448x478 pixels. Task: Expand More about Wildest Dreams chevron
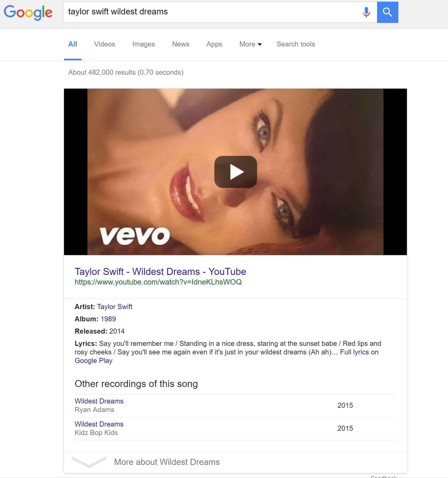(x=89, y=462)
